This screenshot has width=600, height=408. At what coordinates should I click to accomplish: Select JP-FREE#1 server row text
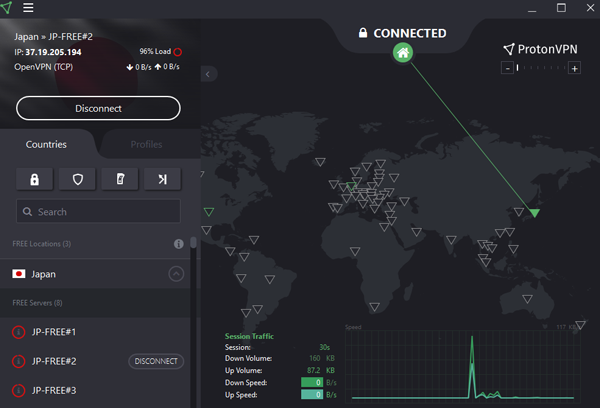(x=54, y=332)
